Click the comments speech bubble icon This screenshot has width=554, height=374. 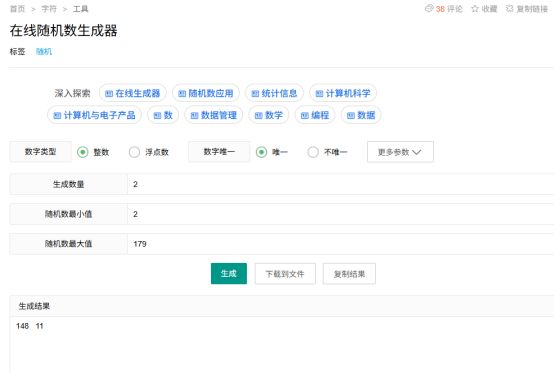click(429, 8)
